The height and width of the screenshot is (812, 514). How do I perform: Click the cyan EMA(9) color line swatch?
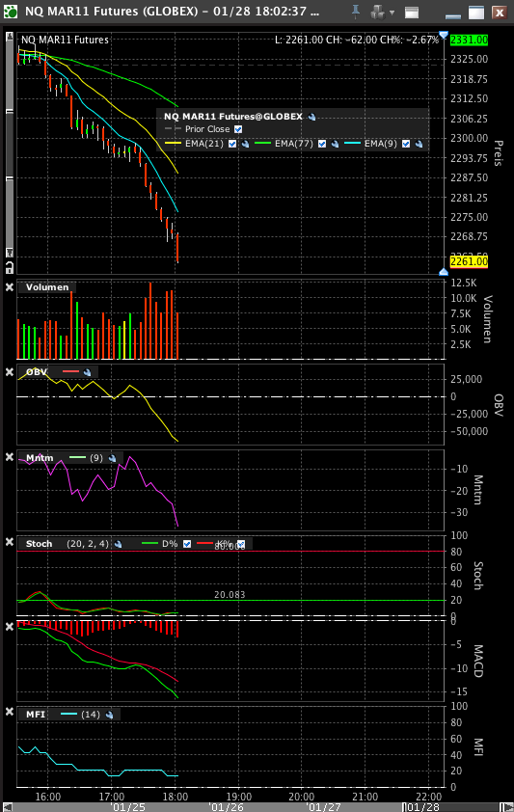tap(352, 144)
